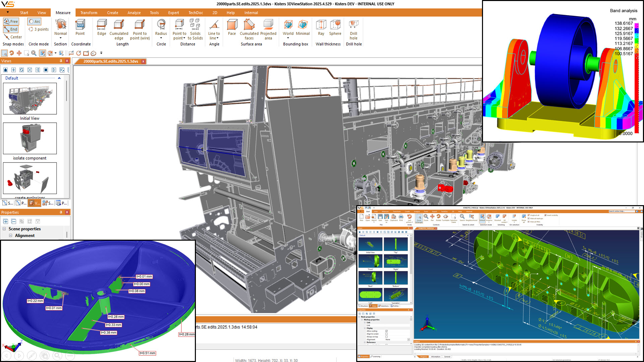The height and width of the screenshot is (362, 644).
Task: Click the zoom magnifier toolbar icon
Action: tap(34, 53)
